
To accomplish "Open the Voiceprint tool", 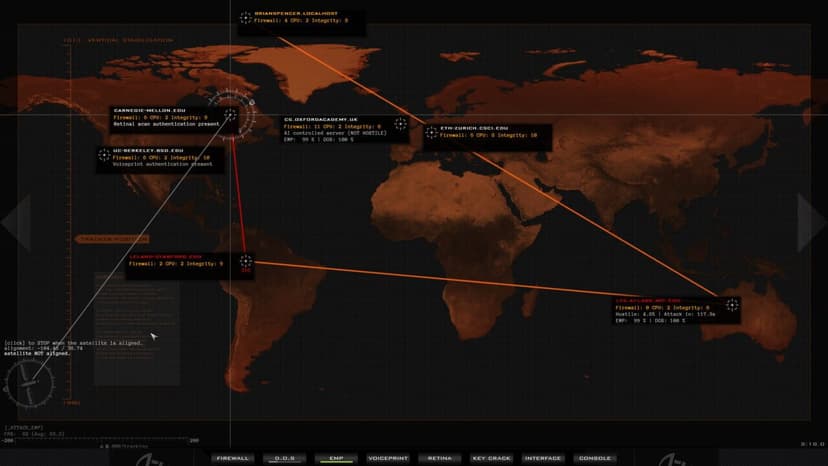I will coord(388,458).
